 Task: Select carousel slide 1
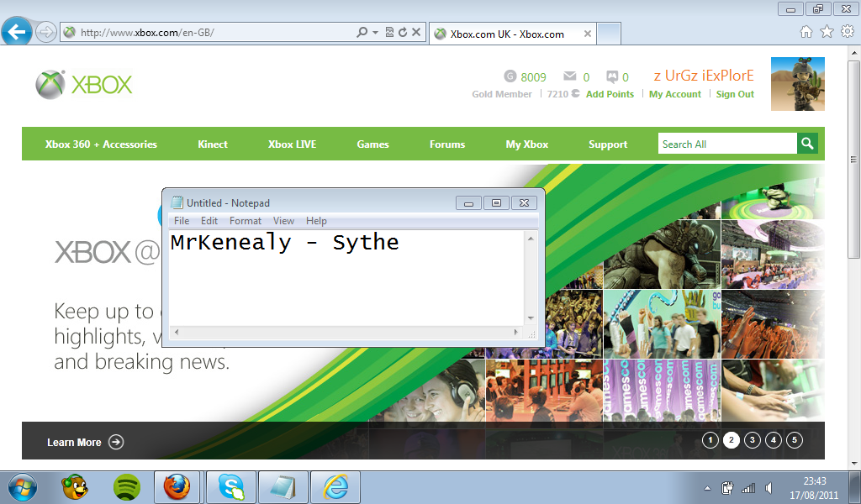pos(710,440)
